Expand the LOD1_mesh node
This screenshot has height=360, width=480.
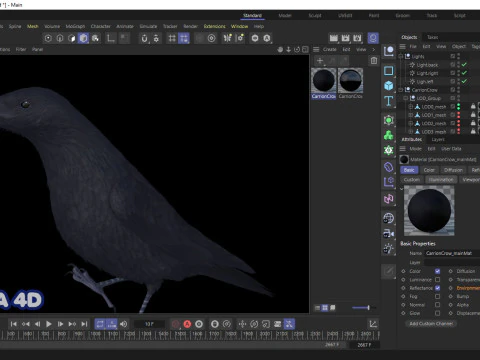411,115
